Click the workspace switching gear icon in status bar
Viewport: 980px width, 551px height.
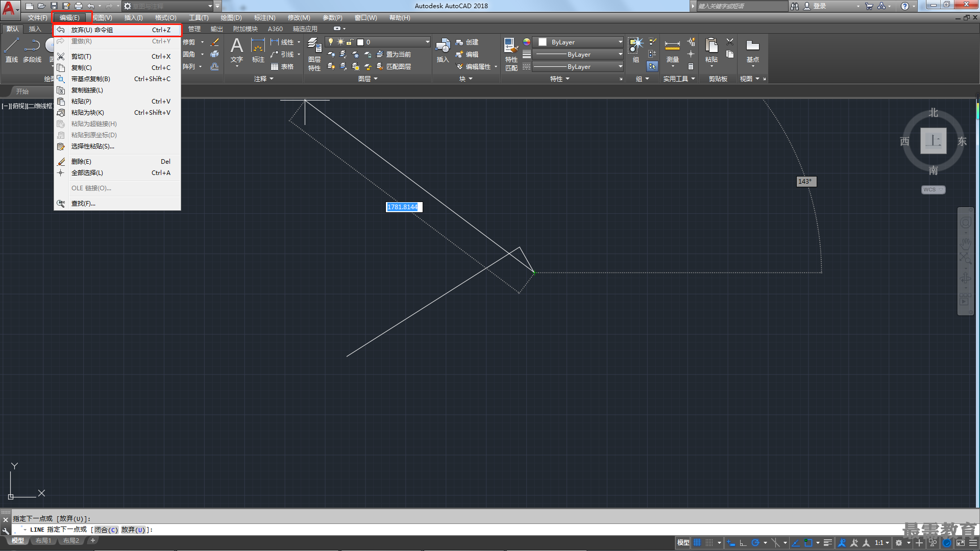point(899,543)
